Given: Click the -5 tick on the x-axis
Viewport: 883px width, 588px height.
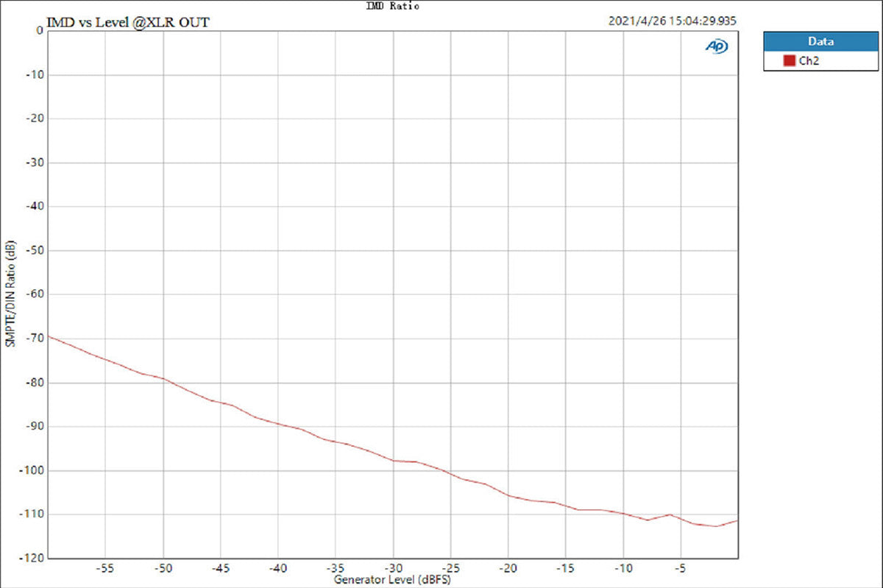Looking at the screenshot, I should click(680, 568).
